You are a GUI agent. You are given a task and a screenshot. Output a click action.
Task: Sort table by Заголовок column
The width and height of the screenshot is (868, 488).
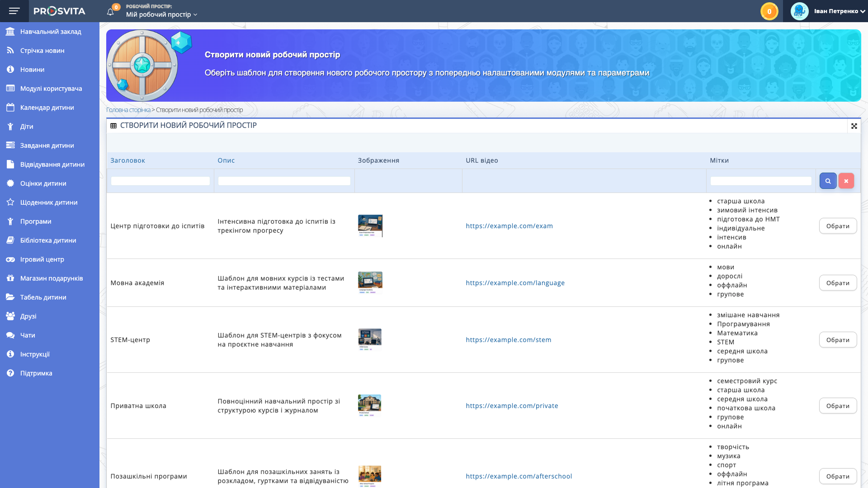click(x=127, y=160)
